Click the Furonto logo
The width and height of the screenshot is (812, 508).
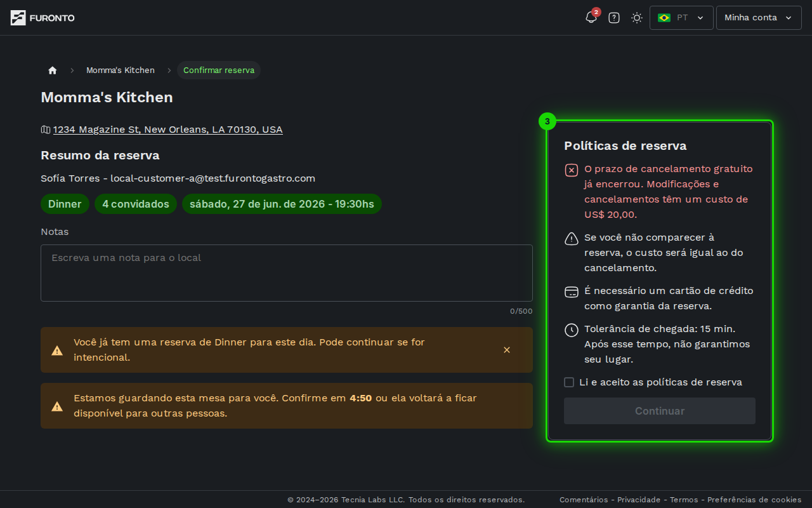tap(43, 18)
